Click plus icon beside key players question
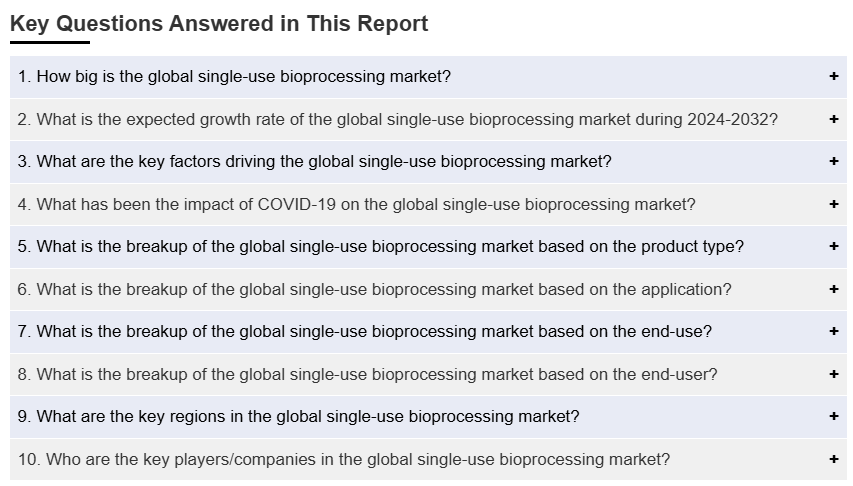 point(833,459)
